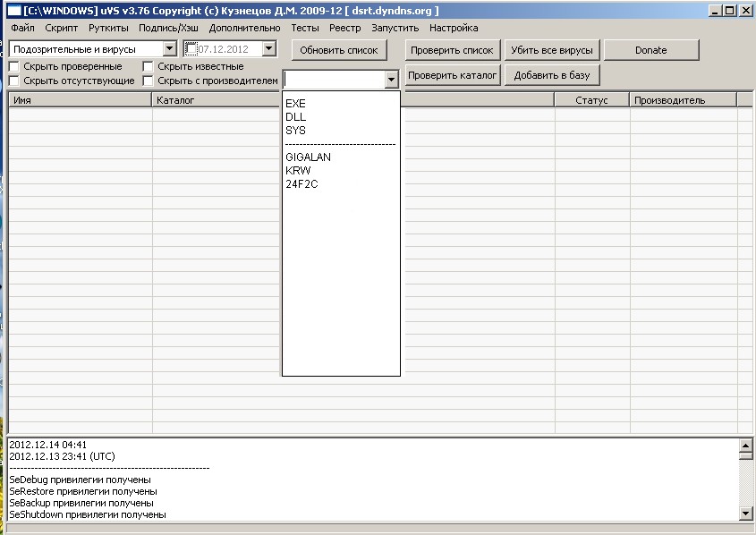Open the 'Файл' menu
This screenshot has width=756, height=535.
[x=23, y=28]
